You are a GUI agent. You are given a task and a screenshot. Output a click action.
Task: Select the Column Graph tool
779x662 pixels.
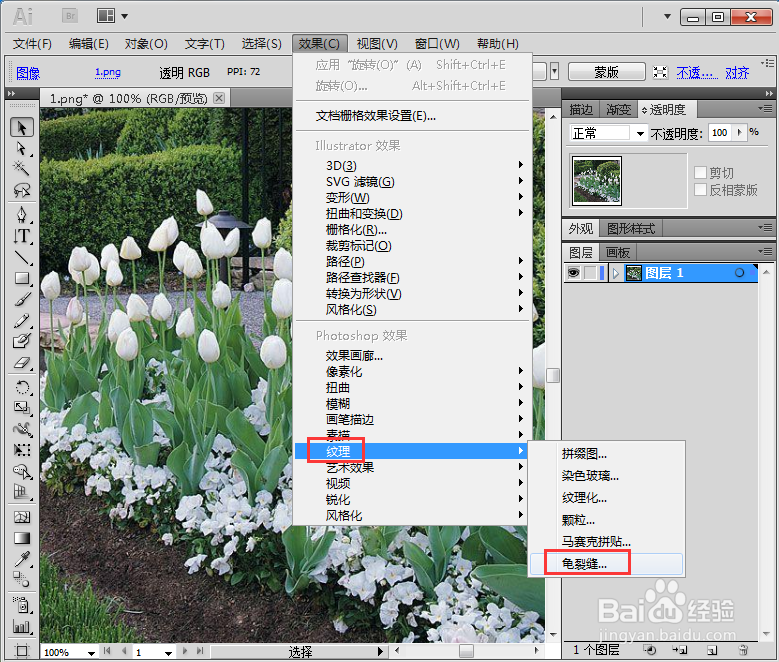pyautogui.click(x=21, y=626)
